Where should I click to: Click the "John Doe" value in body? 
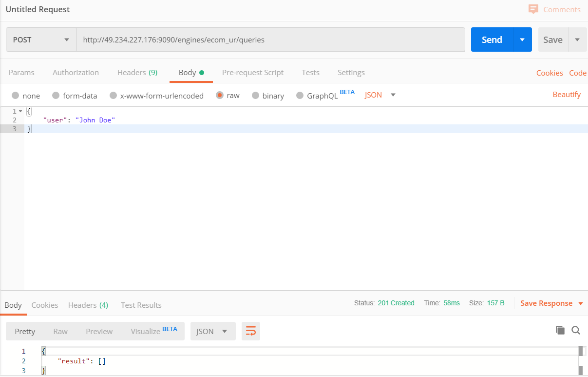coord(95,120)
